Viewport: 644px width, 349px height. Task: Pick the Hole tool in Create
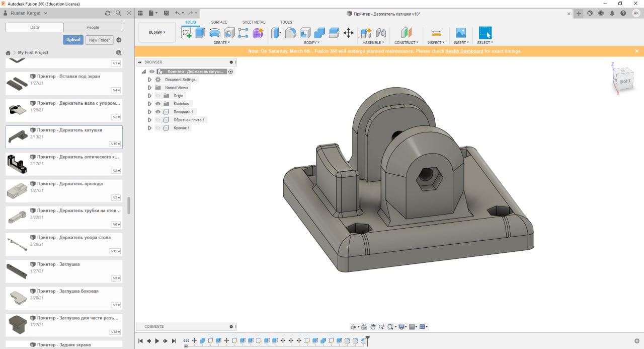(229, 33)
